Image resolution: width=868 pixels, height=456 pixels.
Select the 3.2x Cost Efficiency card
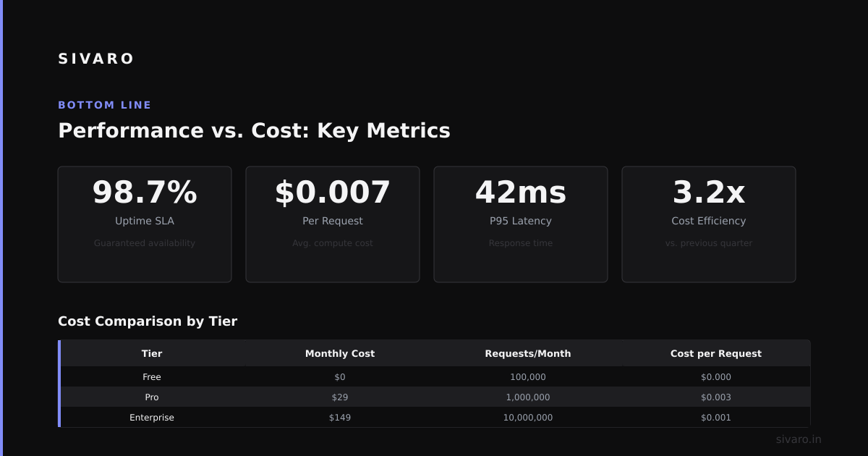click(x=709, y=224)
